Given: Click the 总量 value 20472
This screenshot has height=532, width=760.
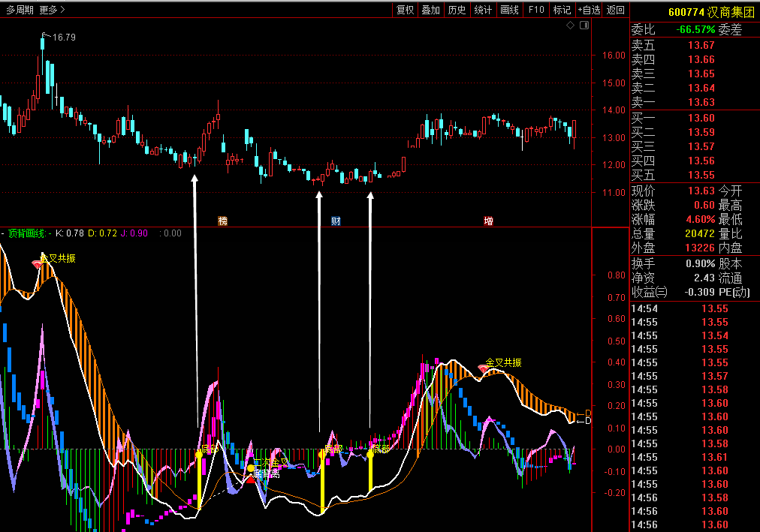Looking at the screenshot, I should click(x=700, y=233).
